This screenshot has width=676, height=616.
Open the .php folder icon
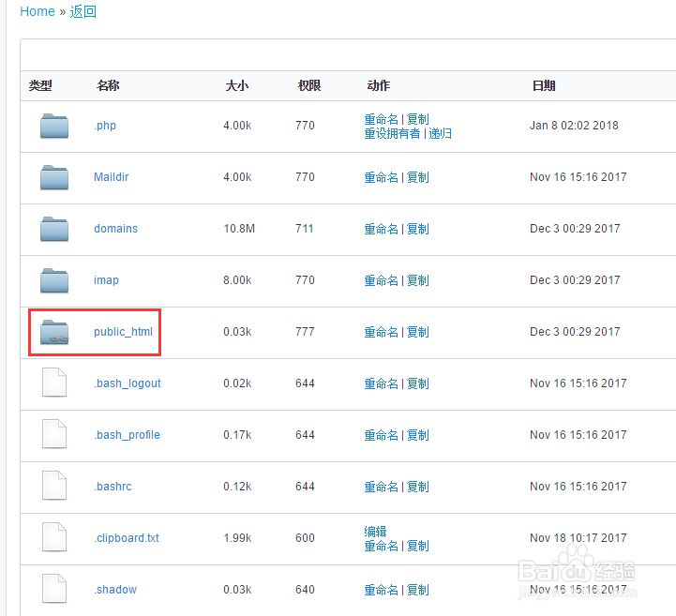pyautogui.click(x=54, y=126)
